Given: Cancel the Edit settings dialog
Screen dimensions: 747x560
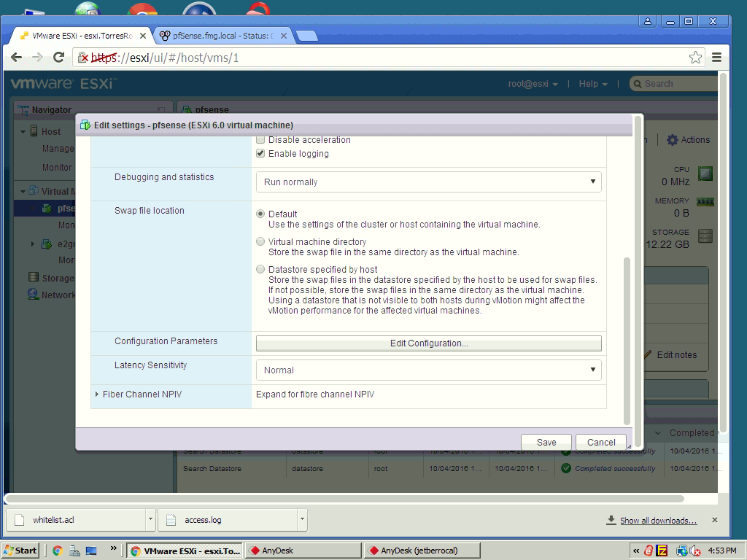Looking at the screenshot, I should [x=601, y=442].
